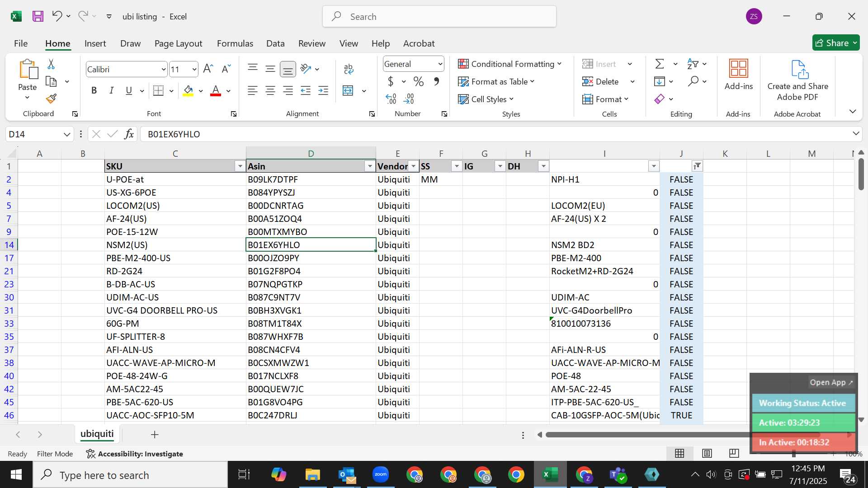Image resolution: width=868 pixels, height=488 pixels.
Task: Click the Paste clipboard icon
Action: [x=28, y=70]
